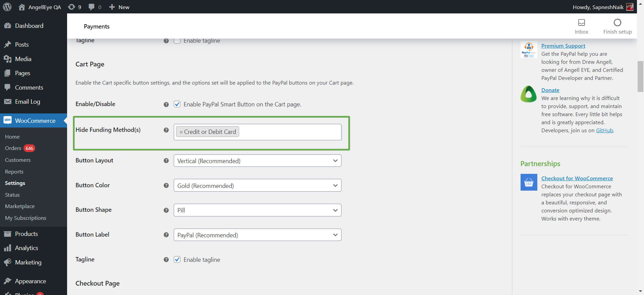Open Customers submenu
644x295 pixels.
[18, 160]
